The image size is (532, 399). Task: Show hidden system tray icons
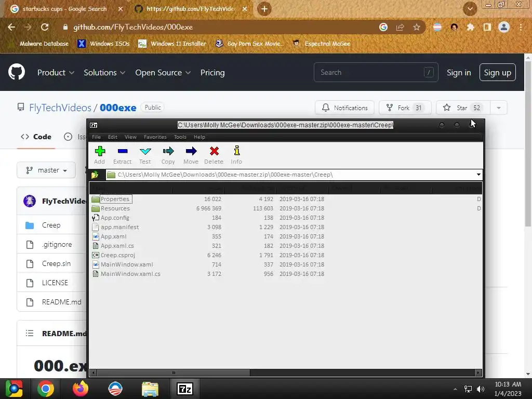(x=455, y=389)
